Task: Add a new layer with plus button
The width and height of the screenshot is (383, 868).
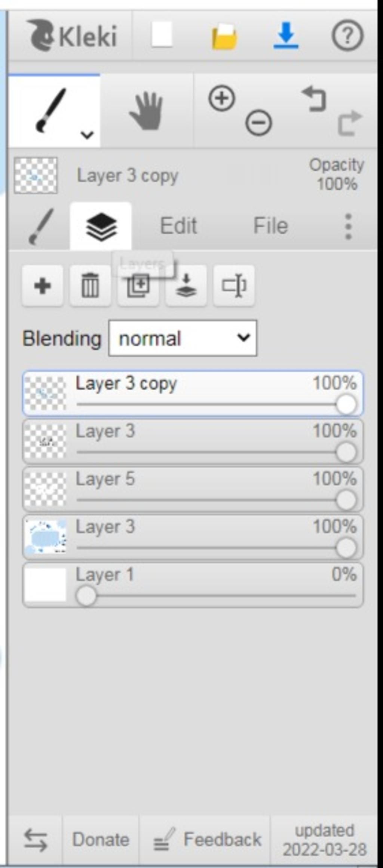Action: [42, 286]
